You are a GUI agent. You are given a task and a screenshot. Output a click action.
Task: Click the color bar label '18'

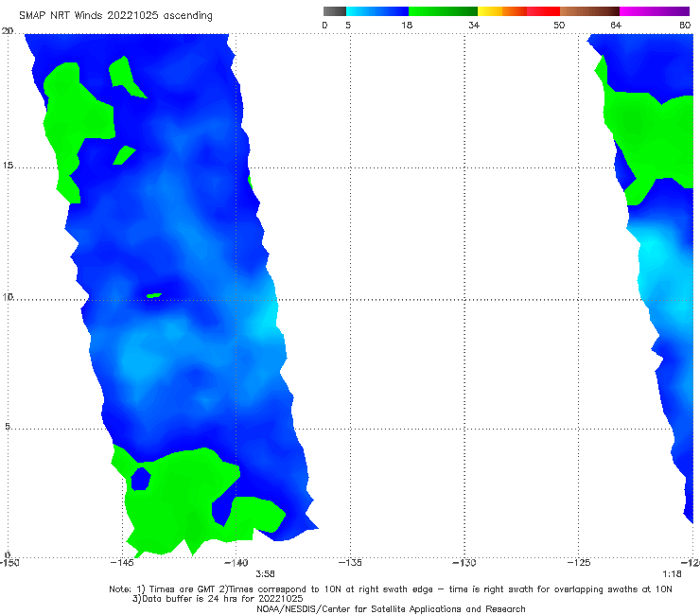click(407, 26)
